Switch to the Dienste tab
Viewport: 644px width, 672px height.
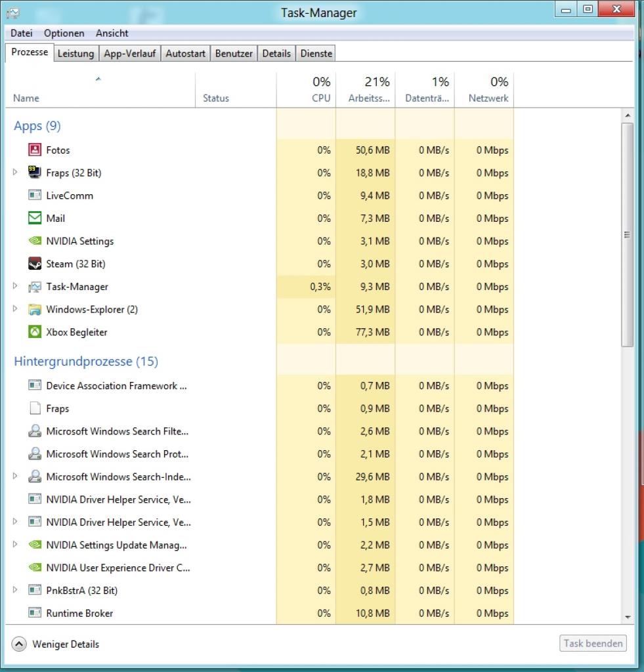pyautogui.click(x=316, y=54)
